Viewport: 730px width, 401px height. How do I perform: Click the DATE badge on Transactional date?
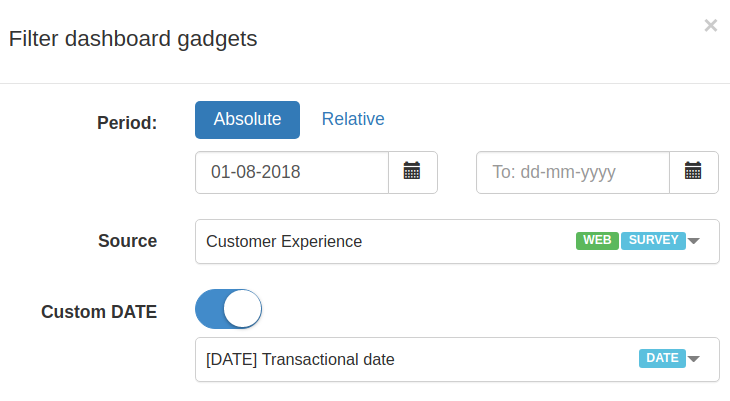point(662,358)
